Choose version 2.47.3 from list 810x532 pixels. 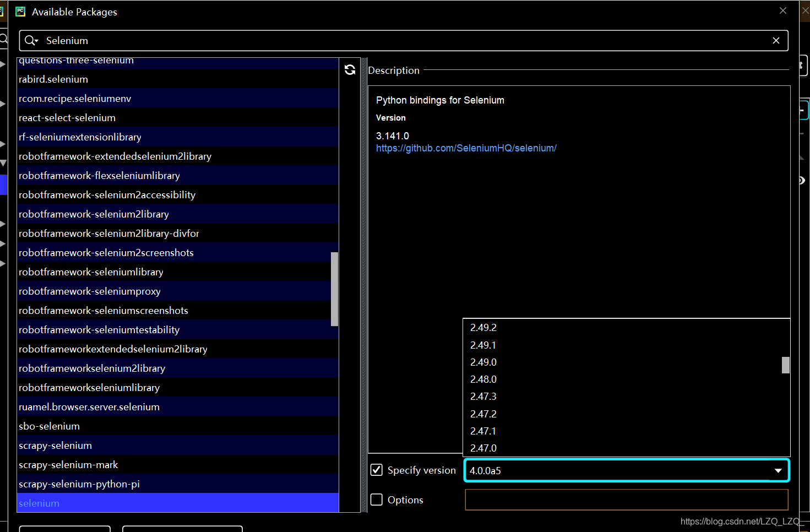pos(622,397)
